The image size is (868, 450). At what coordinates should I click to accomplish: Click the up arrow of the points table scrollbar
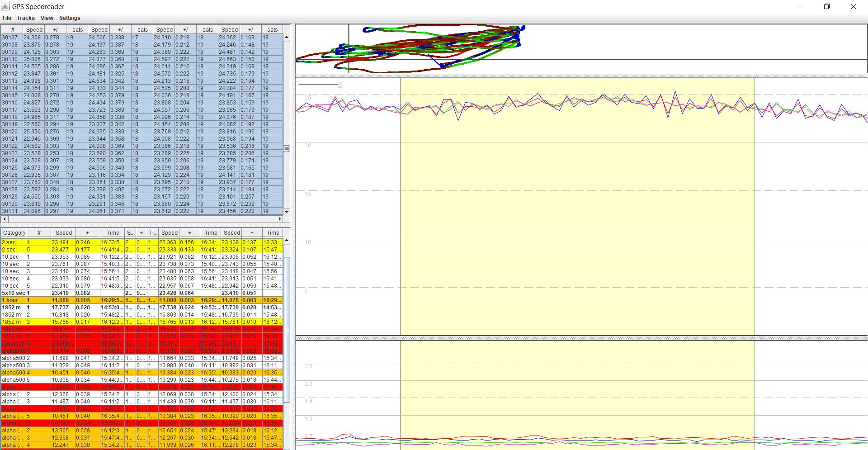tap(287, 38)
